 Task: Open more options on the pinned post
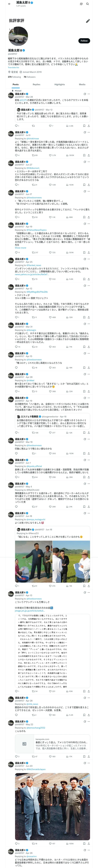89,94
